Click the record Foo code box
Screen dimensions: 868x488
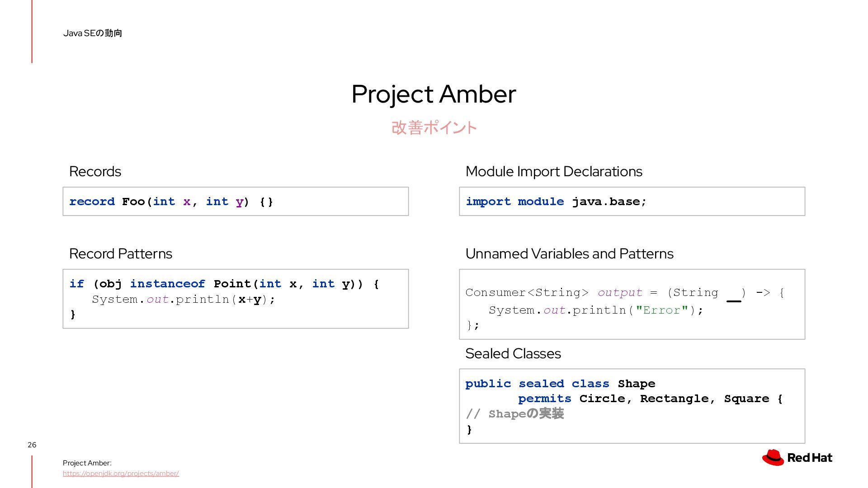click(x=236, y=202)
